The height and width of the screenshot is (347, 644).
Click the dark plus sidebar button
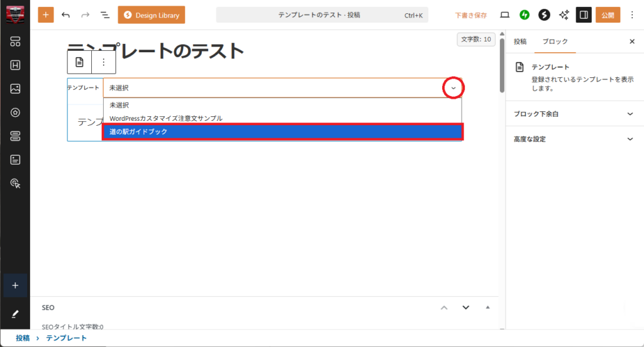(x=15, y=285)
